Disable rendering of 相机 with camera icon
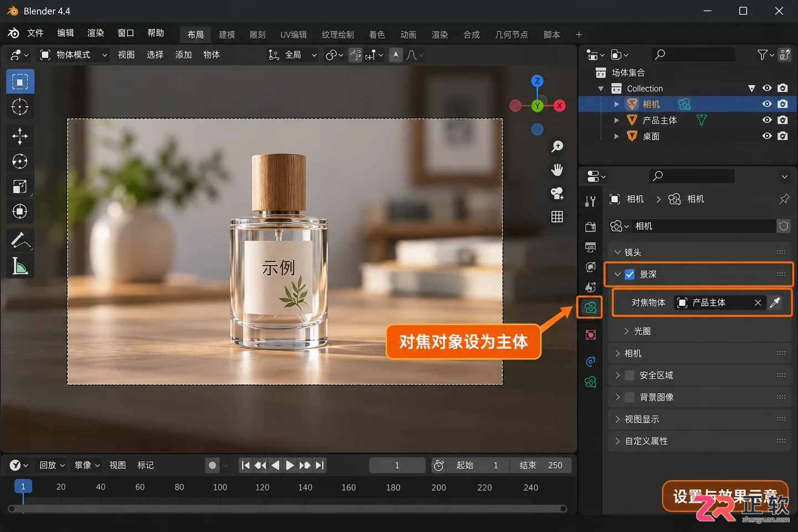Viewport: 798px width, 532px height. click(x=782, y=104)
